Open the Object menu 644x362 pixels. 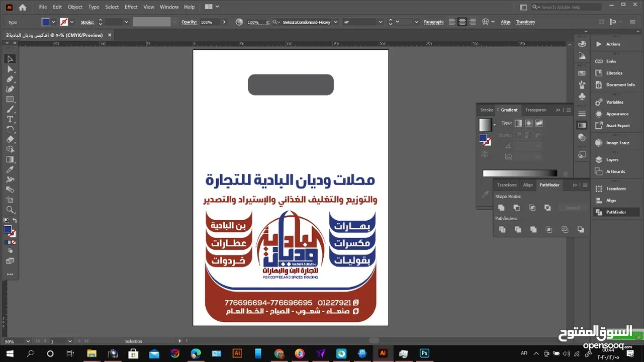[75, 7]
